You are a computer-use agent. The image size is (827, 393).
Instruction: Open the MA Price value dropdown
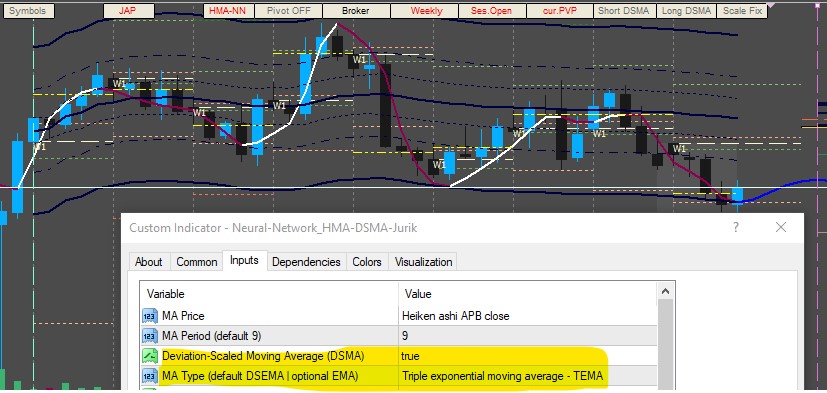(x=527, y=316)
